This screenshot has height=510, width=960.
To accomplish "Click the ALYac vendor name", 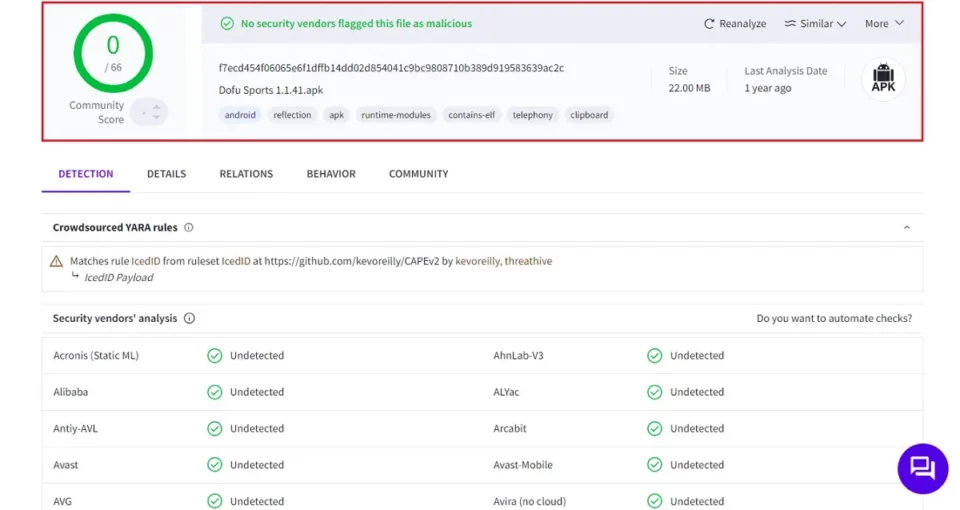I will click(x=506, y=392).
